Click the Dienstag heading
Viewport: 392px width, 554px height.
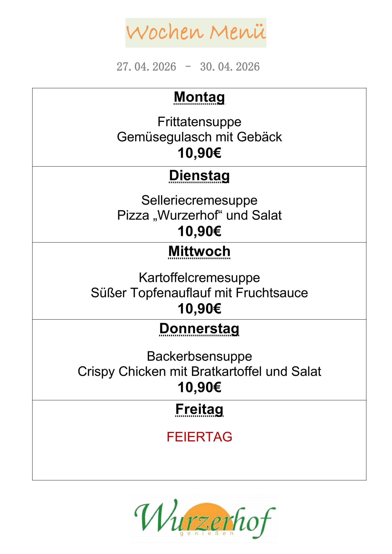199,176
